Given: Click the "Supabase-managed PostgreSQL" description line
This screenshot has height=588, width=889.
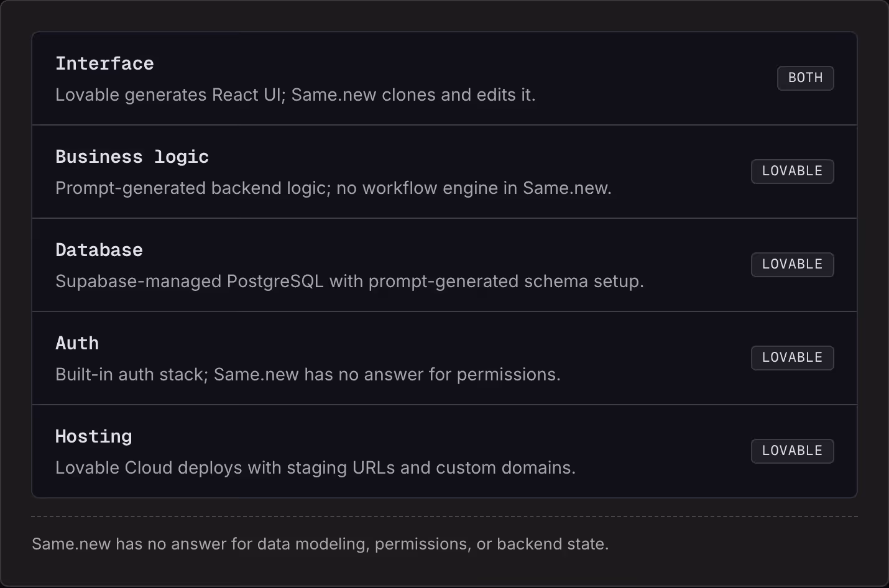Looking at the screenshot, I should pos(349,281).
